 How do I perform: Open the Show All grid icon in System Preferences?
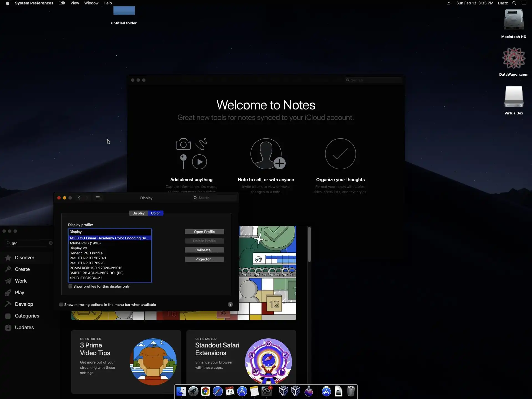pyautogui.click(x=98, y=198)
